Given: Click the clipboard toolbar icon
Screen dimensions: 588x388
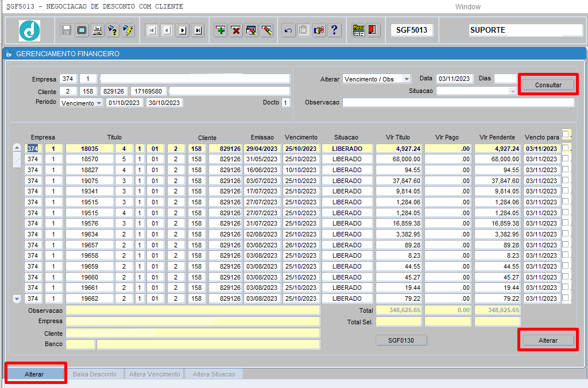Looking at the screenshot, I should coord(303,30).
